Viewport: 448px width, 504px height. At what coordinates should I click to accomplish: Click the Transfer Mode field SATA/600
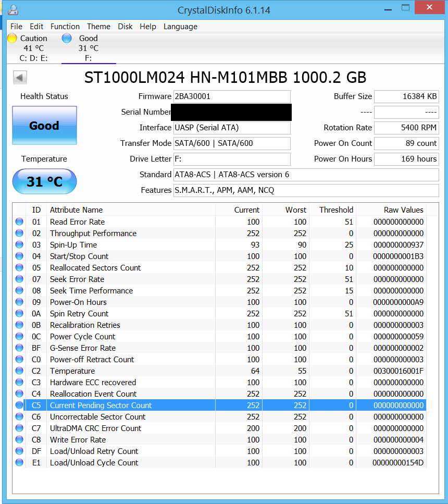pos(232,143)
